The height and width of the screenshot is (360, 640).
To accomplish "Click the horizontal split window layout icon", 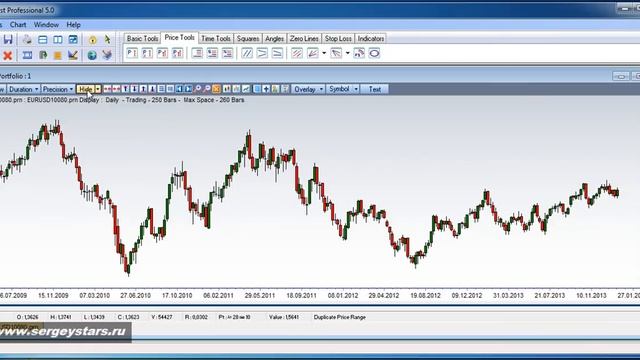I will 42,40.
